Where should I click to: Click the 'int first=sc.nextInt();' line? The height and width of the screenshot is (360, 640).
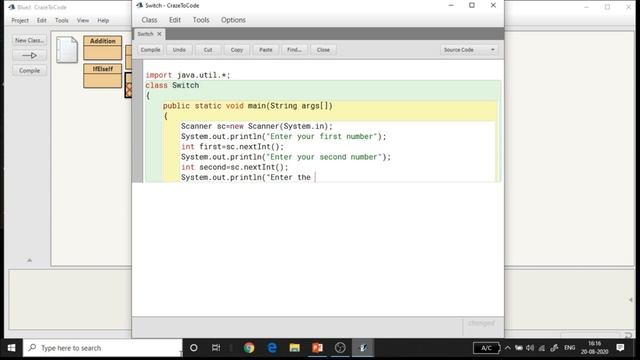coord(232,147)
